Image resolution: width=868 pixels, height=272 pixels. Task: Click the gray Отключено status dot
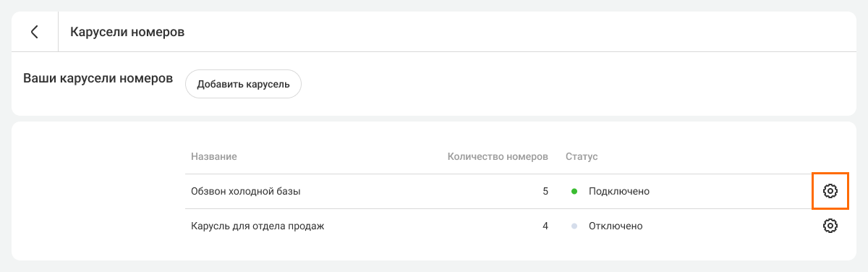[574, 226]
